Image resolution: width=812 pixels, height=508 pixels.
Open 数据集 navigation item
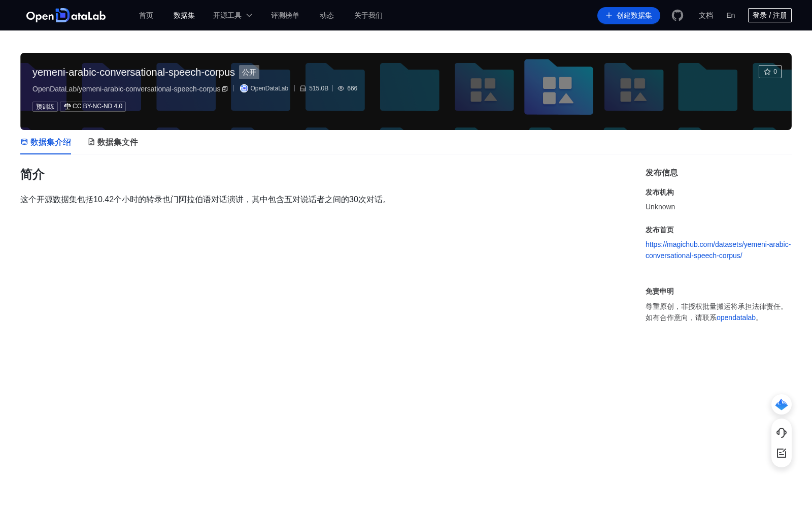click(184, 15)
